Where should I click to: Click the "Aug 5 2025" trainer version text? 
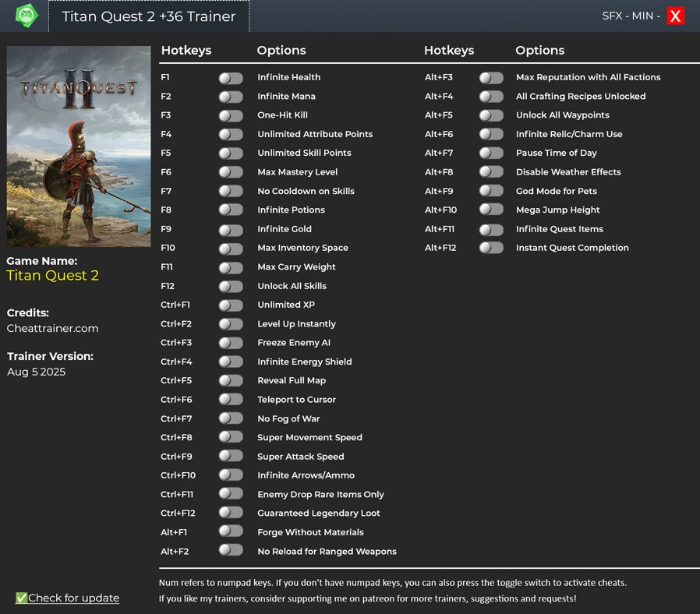(x=36, y=372)
